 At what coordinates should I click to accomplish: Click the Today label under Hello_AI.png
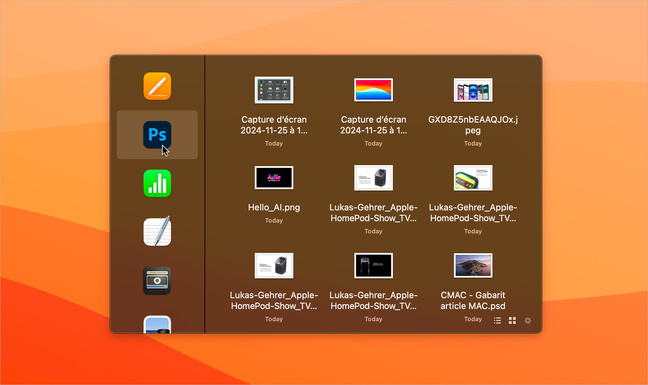274,221
